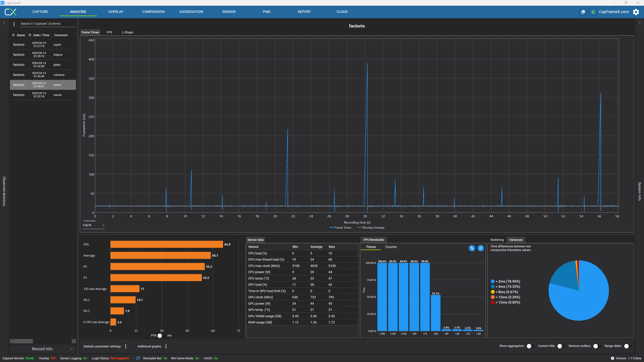Click the login icon next to CapFrameX.com

[x=593, y=12]
